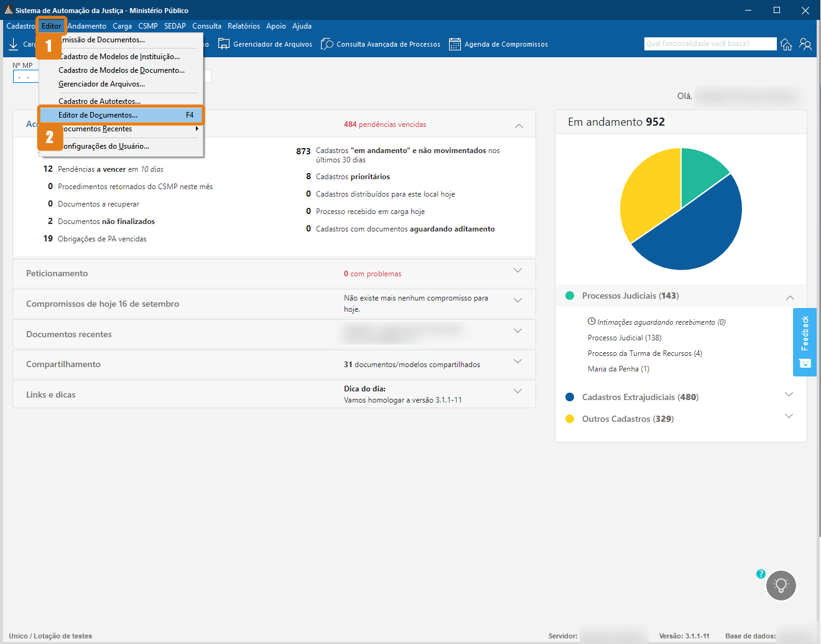Click Versão: 3.1.1-11 in status bar
Image resolution: width=821 pixels, height=644 pixels.
(684, 636)
